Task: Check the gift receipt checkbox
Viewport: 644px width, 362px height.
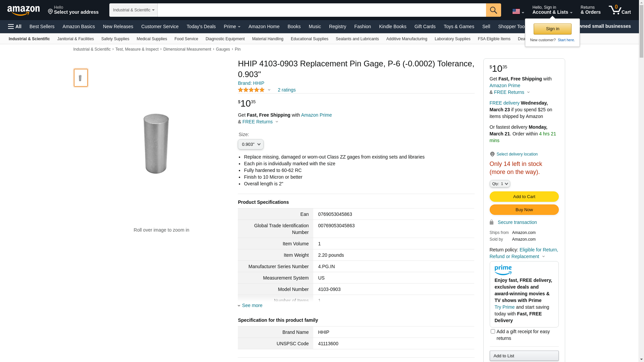Action: [x=493, y=331]
